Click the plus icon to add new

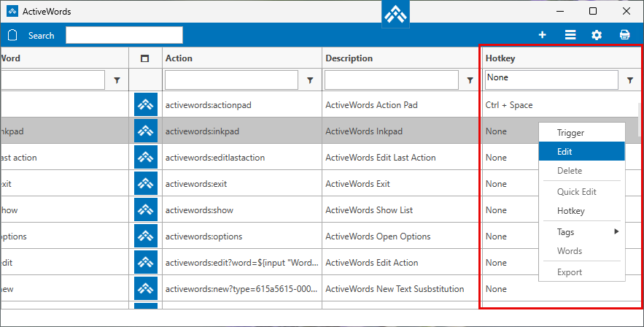(542, 35)
